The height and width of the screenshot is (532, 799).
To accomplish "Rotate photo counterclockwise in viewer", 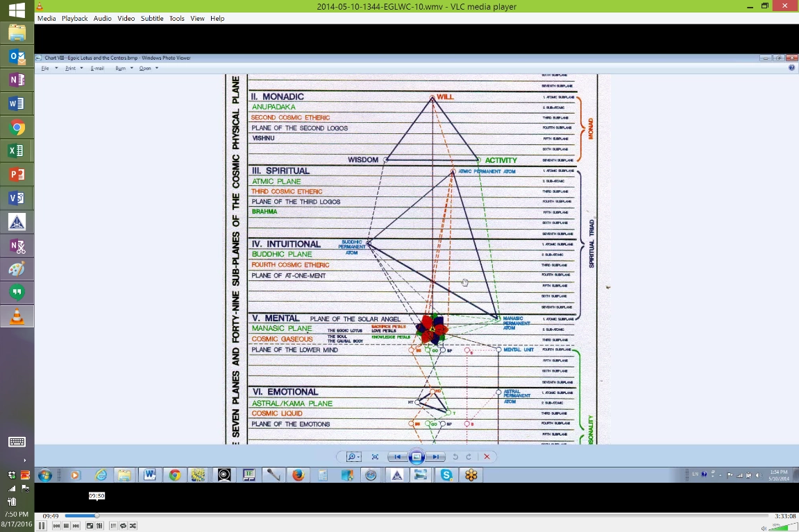I will pyautogui.click(x=455, y=456).
